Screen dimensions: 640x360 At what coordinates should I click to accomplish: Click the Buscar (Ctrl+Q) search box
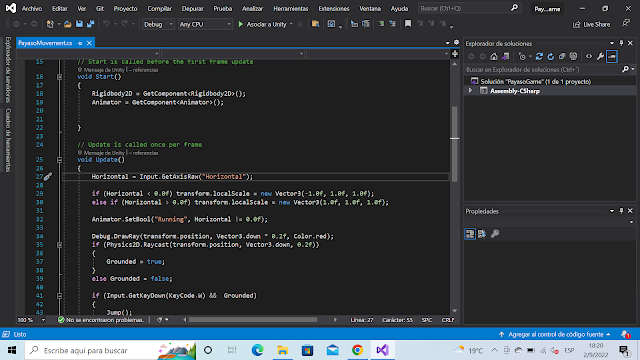469,8
